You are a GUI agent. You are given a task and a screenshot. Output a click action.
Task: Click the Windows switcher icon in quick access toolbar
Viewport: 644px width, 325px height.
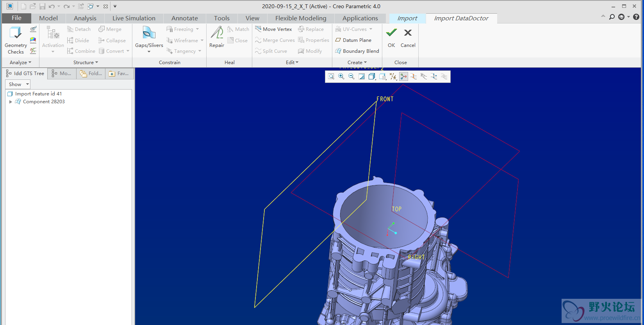coord(90,6)
